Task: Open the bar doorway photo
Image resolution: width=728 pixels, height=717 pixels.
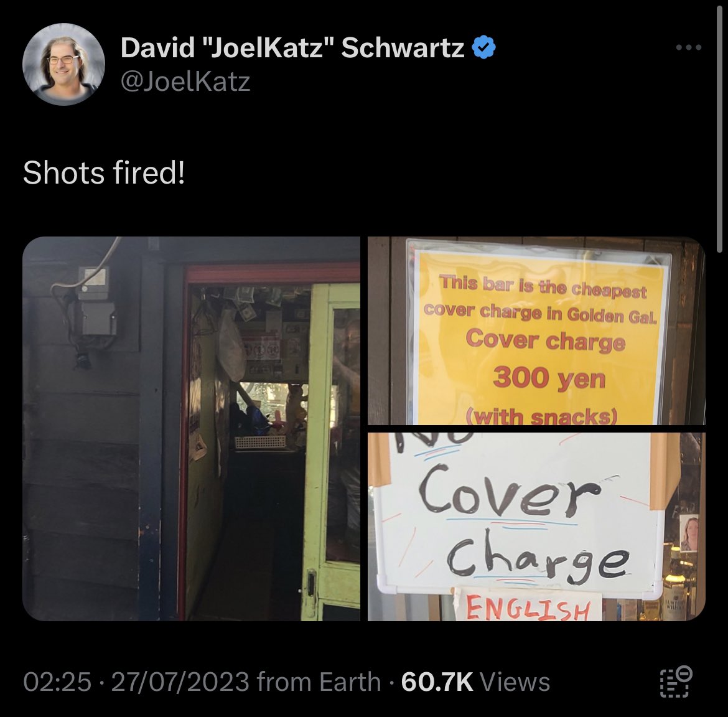Action: pyautogui.click(x=191, y=429)
